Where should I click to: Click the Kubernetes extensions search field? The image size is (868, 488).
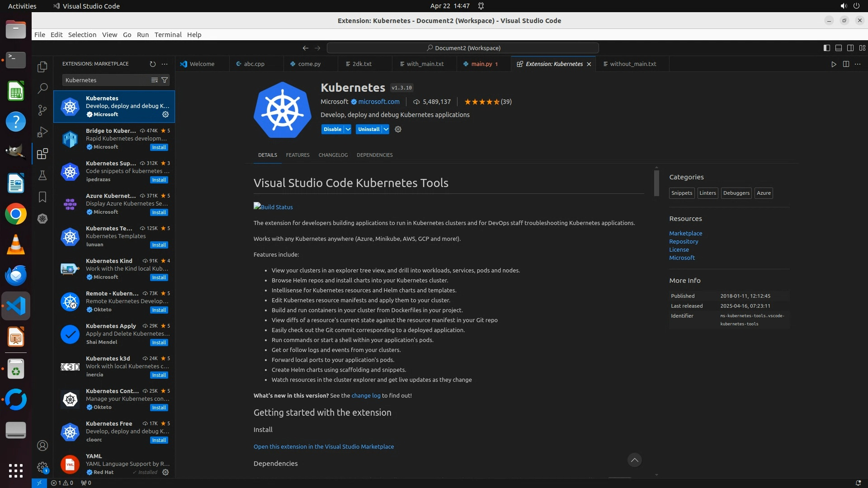[x=106, y=80]
